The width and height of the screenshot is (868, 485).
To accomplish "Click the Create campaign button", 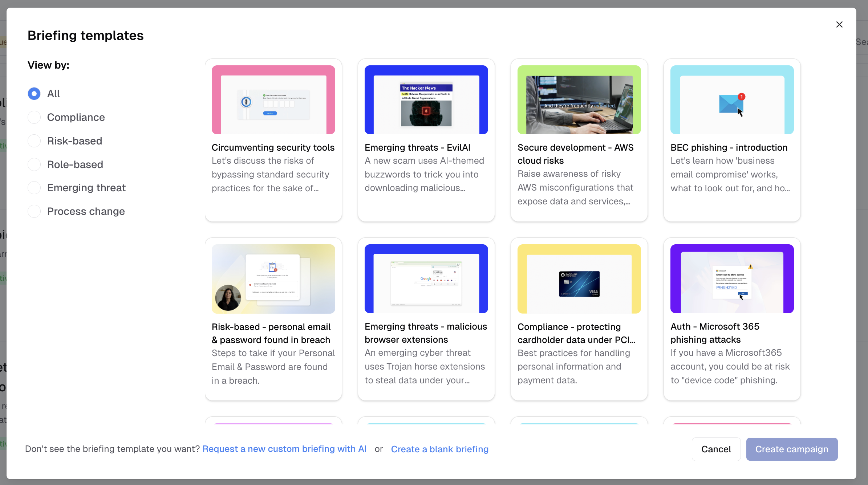I will click(792, 449).
